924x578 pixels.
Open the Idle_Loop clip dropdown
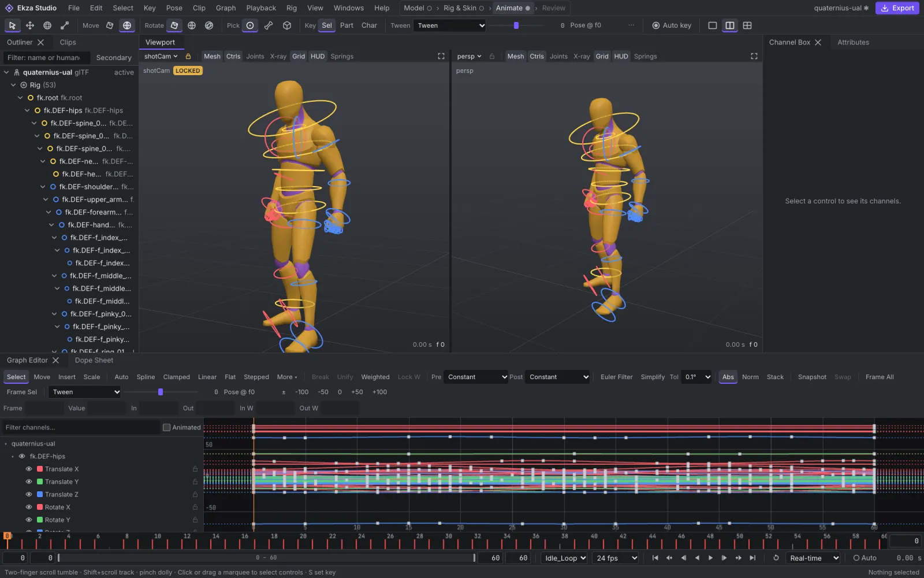click(x=564, y=558)
